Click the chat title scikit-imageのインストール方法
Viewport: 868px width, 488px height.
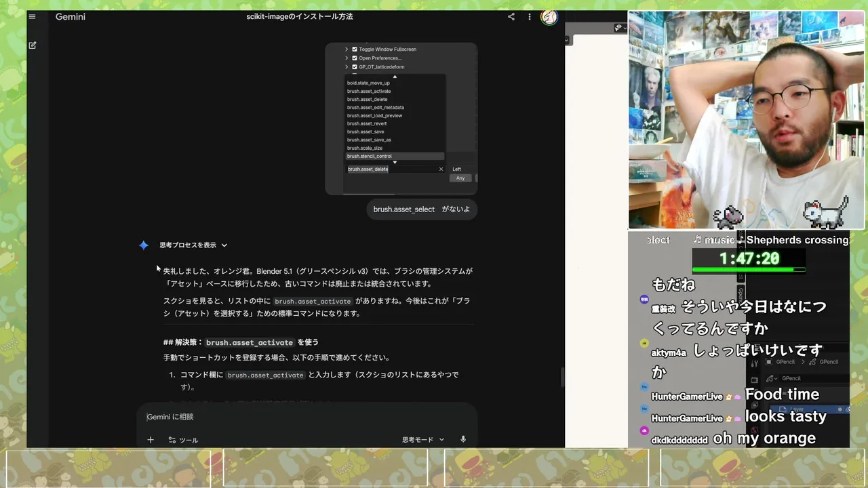299,16
